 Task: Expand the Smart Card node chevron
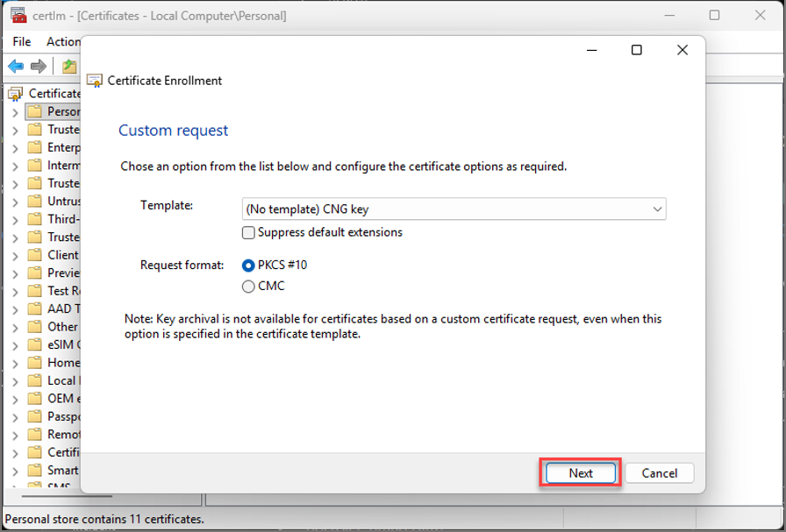(15, 472)
